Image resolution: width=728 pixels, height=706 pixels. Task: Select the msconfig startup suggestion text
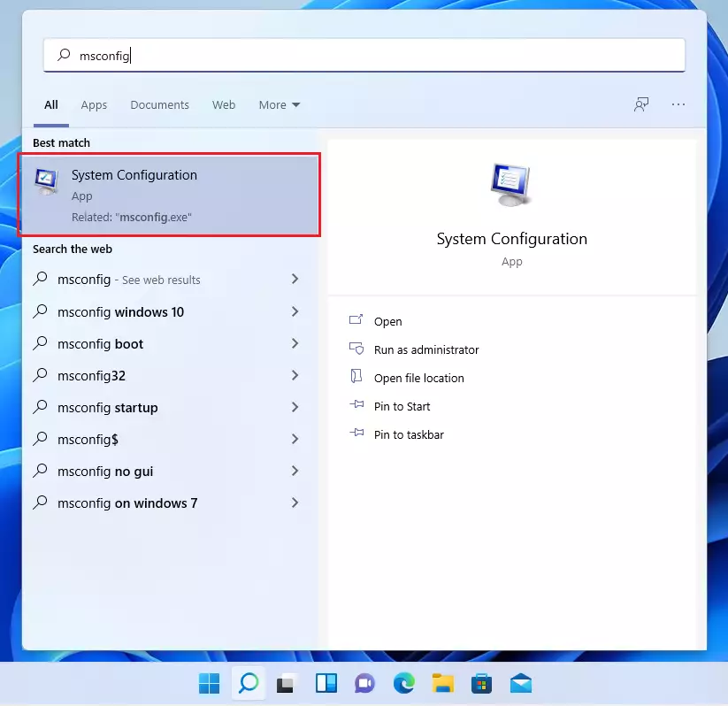108,408
